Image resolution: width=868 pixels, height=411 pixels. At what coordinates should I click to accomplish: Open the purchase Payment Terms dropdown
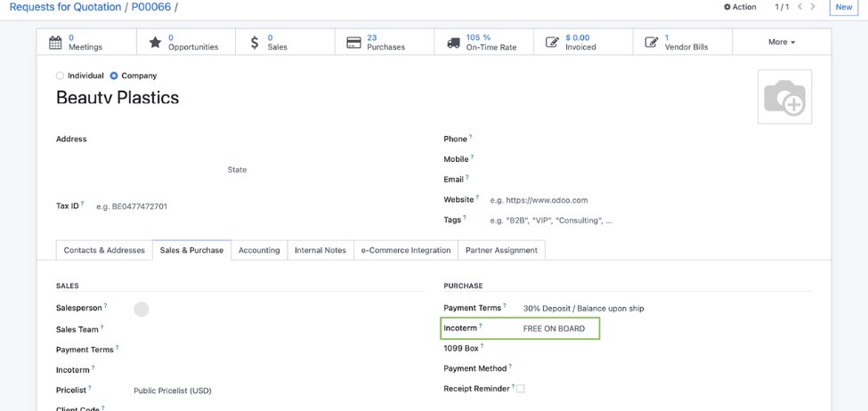tap(667, 309)
